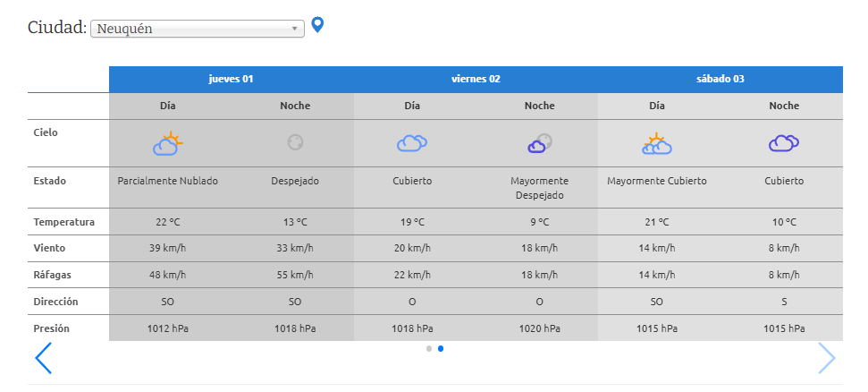Image resolution: width=868 pixels, height=392 pixels.
Task: Click the left previous arrow
Action: (x=43, y=358)
